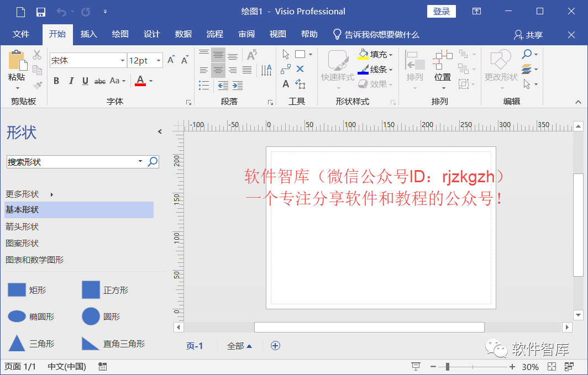Open the font color dropdown arrow
This screenshot has height=375, width=588.
[151, 81]
